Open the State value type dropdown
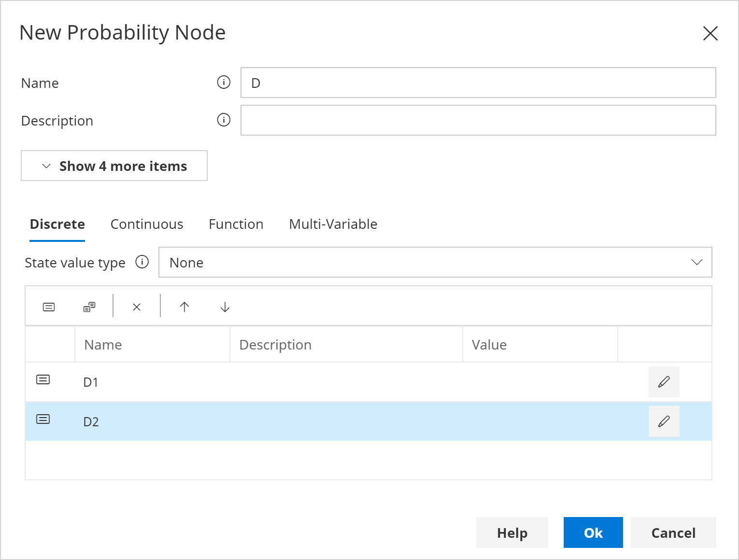Screen dimensions: 739x560 [697, 262]
